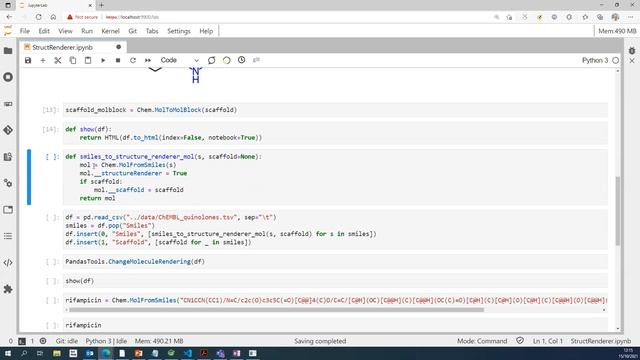640x360 pixels.
Task: Open the gears sidebar icon
Action: (8, 183)
